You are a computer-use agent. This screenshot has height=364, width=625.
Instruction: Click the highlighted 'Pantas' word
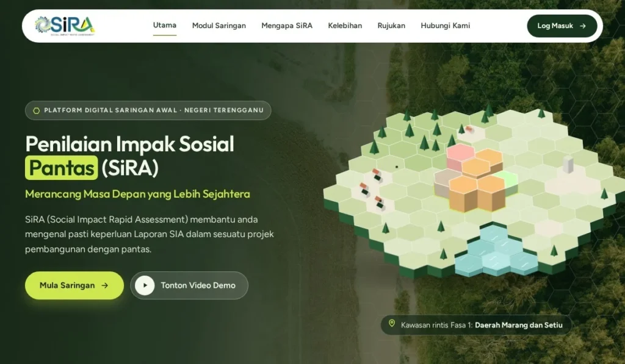coord(62,168)
